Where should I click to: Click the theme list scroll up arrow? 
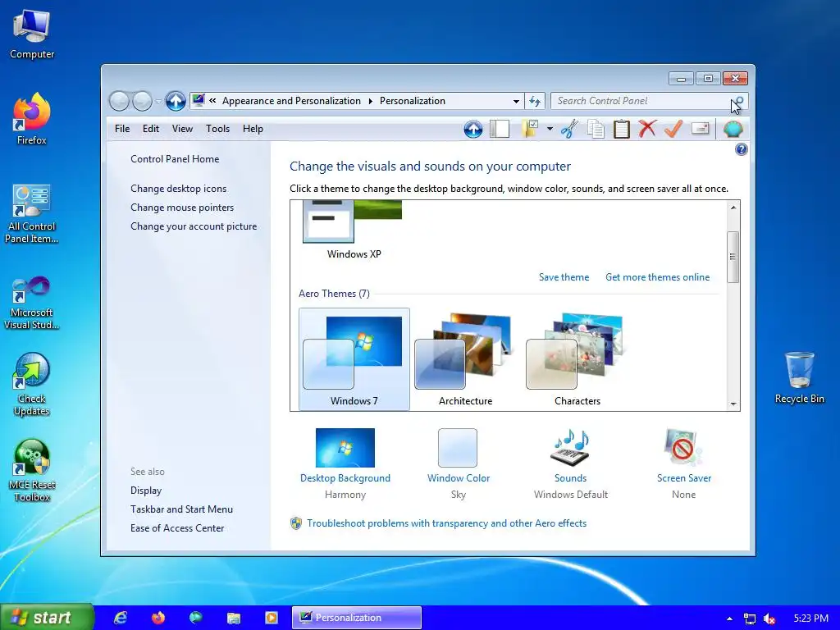733,208
